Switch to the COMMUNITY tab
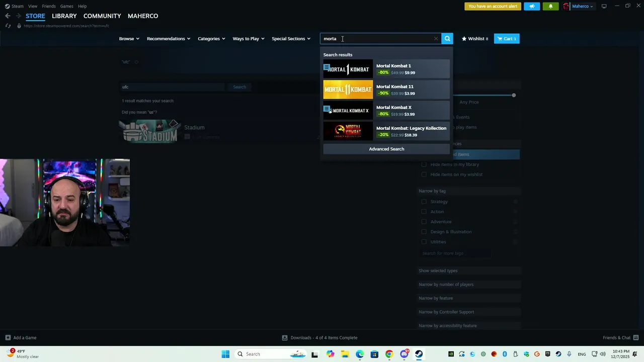This screenshot has width=644, height=362. coord(102,16)
